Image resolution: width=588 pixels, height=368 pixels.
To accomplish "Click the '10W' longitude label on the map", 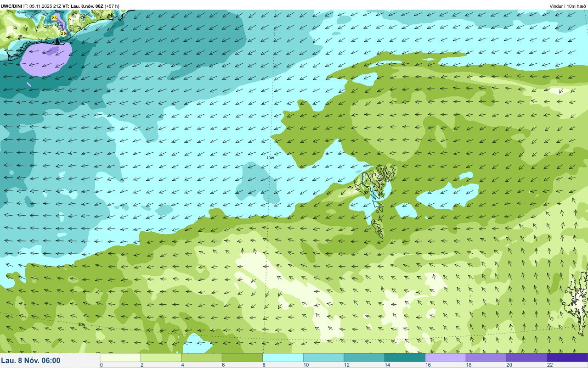I will click(271, 158).
